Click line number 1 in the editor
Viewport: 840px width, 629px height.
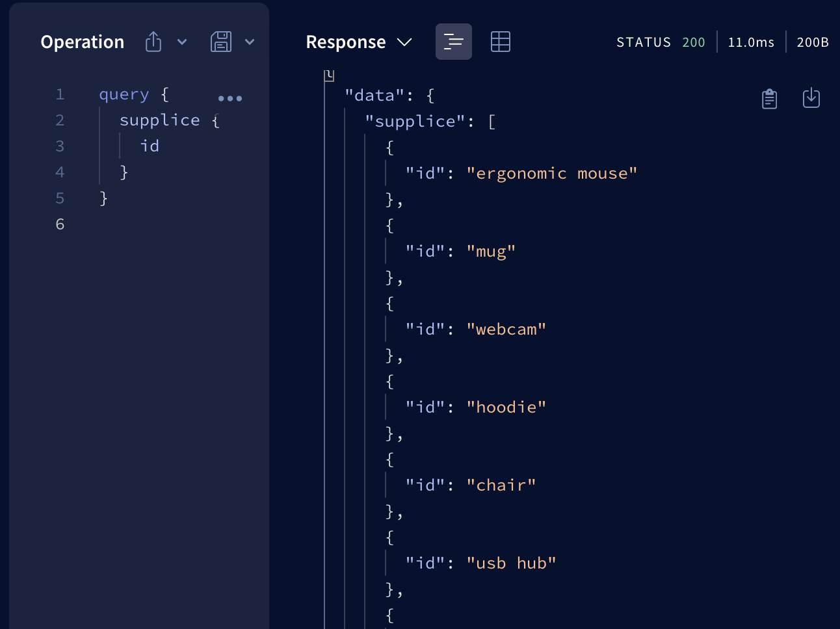(x=60, y=94)
